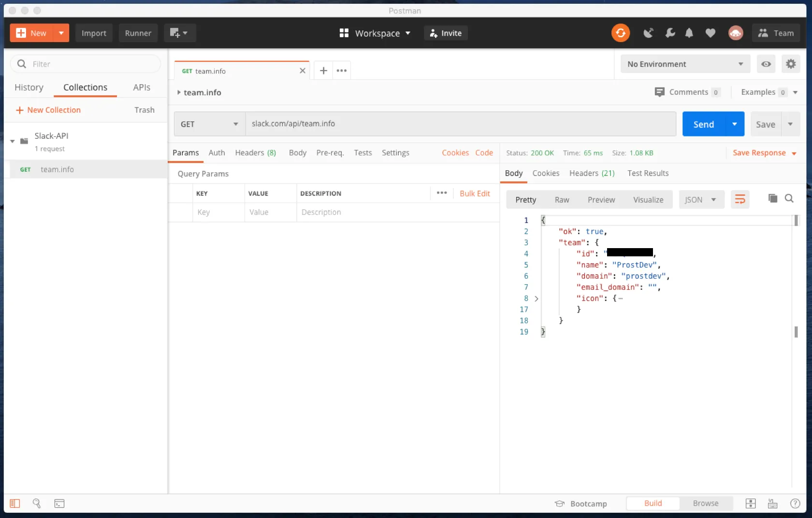Close the team.info request tab
The image size is (812, 518).
tap(303, 71)
